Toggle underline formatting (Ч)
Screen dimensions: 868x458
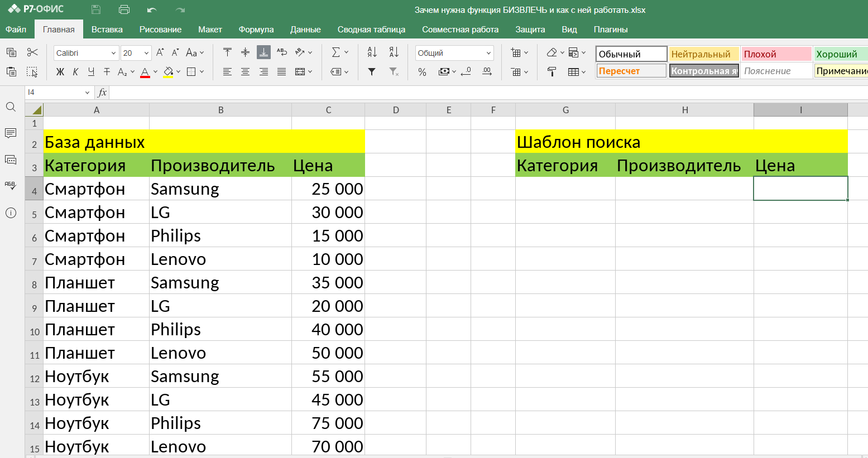pyautogui.click(x=91, y=71)
